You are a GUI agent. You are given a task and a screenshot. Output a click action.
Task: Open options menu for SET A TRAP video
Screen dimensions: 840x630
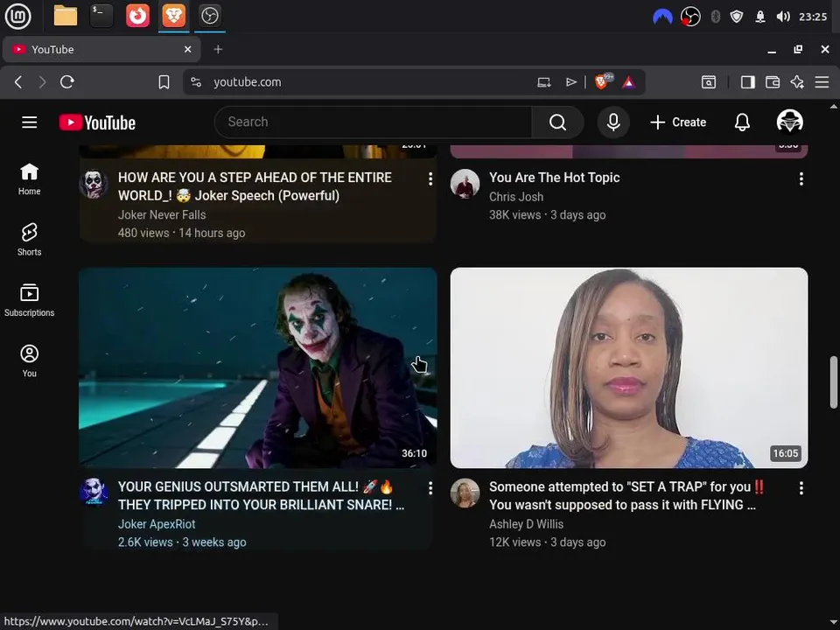[801, 488]
